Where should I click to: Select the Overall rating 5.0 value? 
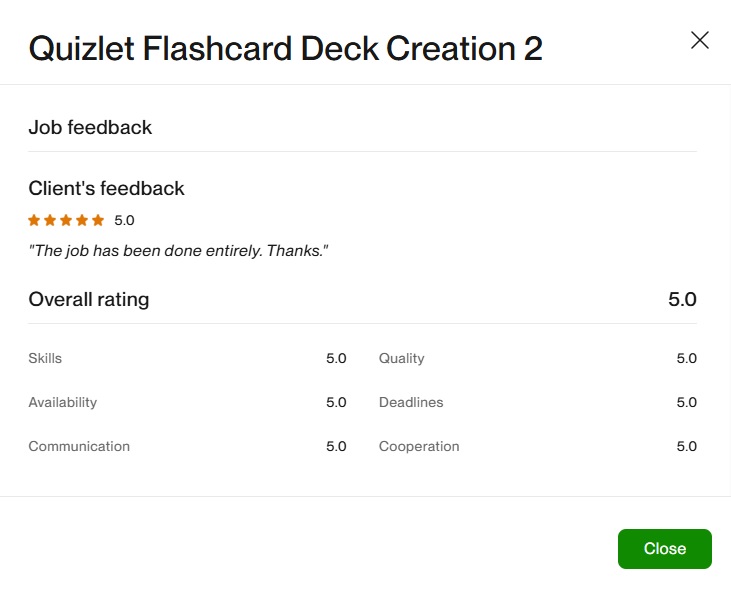(x=682, y=299)
